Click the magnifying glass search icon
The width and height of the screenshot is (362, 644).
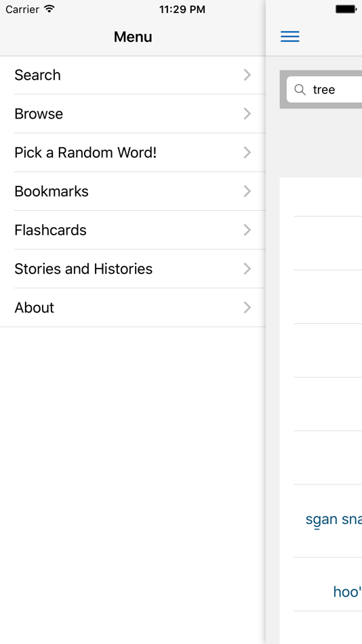[x=300, y=89]
